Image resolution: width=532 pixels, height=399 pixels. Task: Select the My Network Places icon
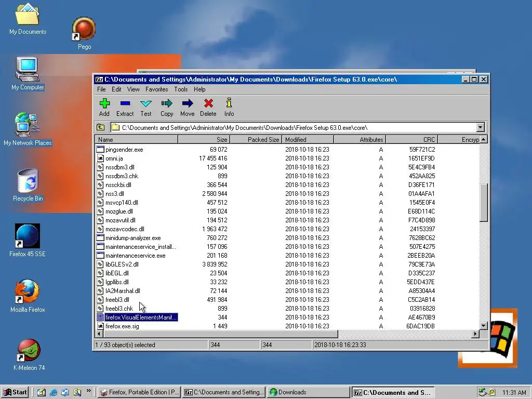tap(28, 129)
